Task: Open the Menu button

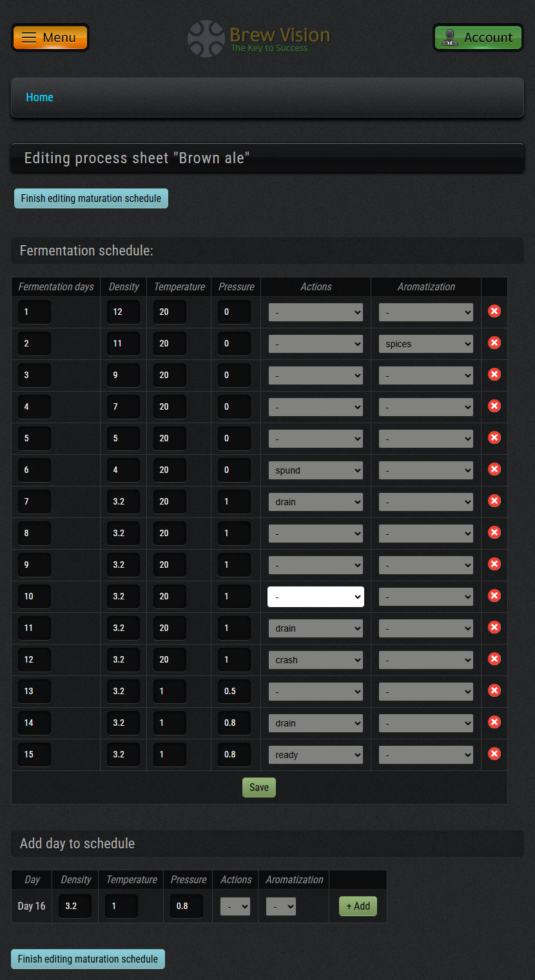Action: point(50,37)
